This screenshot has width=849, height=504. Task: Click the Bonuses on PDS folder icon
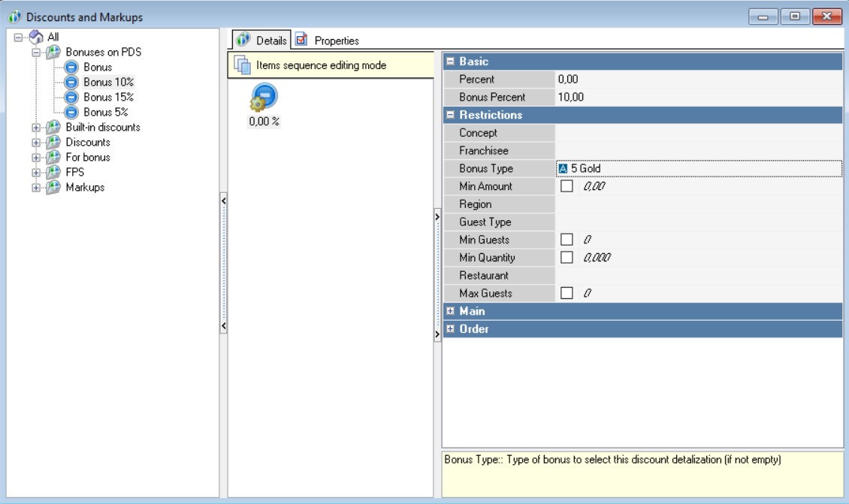[53, 52]
